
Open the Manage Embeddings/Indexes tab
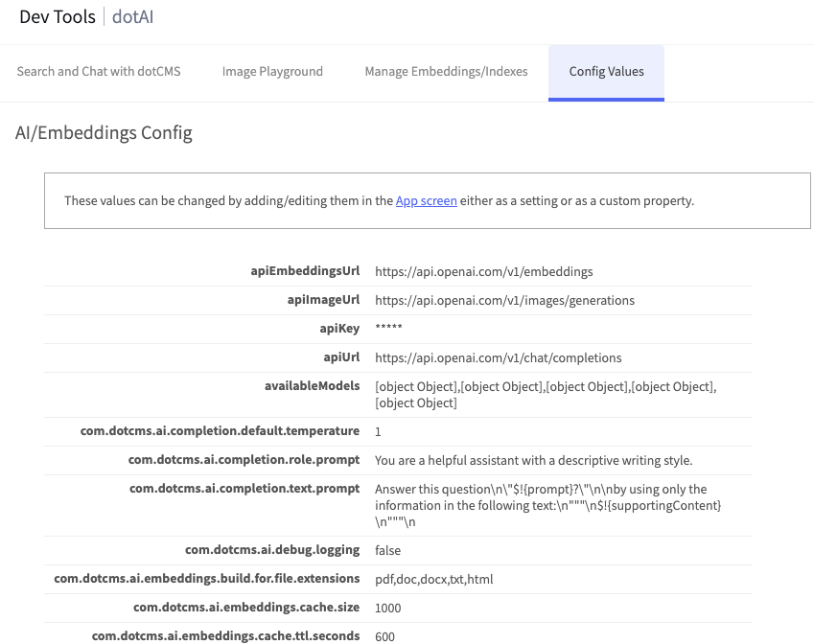coord(446,71)
